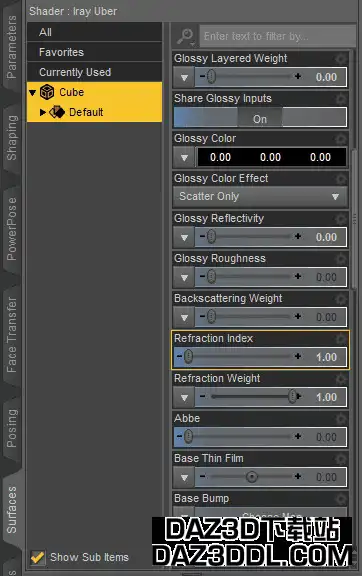Open Glossy Roughness map dropdown arrow
Screen dimensions: 362x576
point(184,277)
